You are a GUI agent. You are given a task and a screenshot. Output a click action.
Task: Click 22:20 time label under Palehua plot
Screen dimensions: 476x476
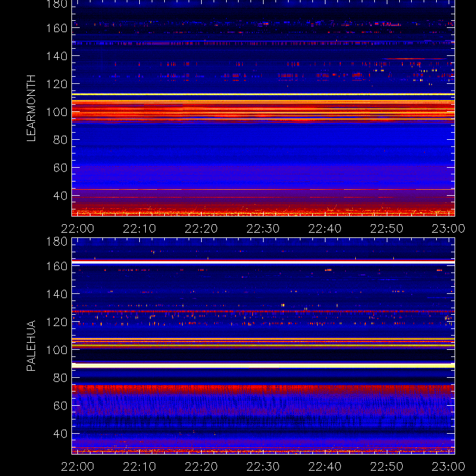[201, 466]
